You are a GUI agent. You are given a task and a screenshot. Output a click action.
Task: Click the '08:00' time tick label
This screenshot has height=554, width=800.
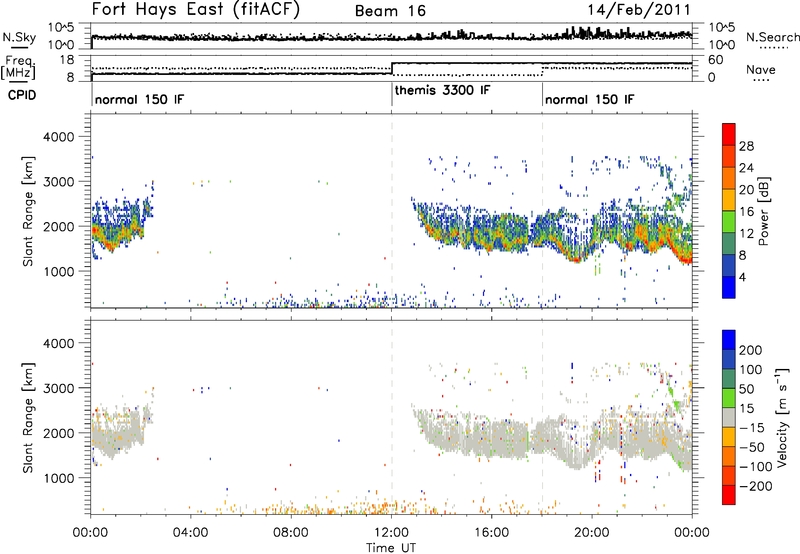(291, 533)
